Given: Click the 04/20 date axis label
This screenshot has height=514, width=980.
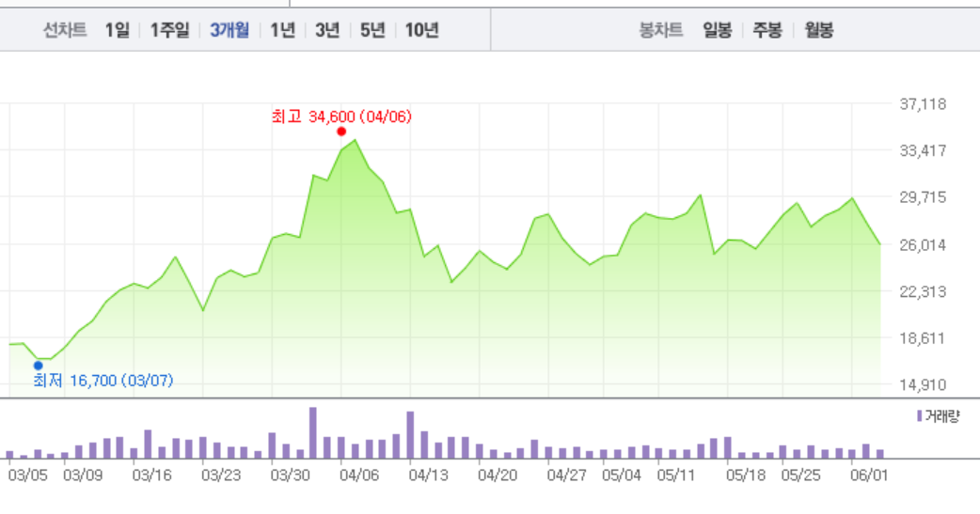Looking at the screenshot, I should (498, 475).
